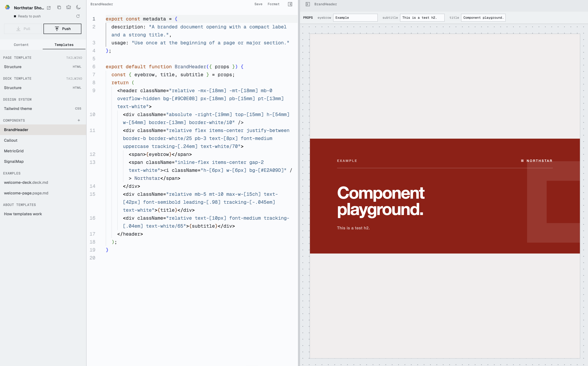Image resolution: width=588 pixels, height=366 pixels.
Task: Click the 'export const metadata' code line
Action: [141, 19]
